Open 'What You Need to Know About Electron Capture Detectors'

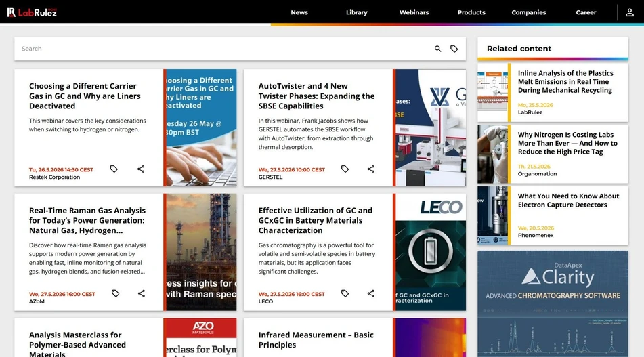coord(568,201)
